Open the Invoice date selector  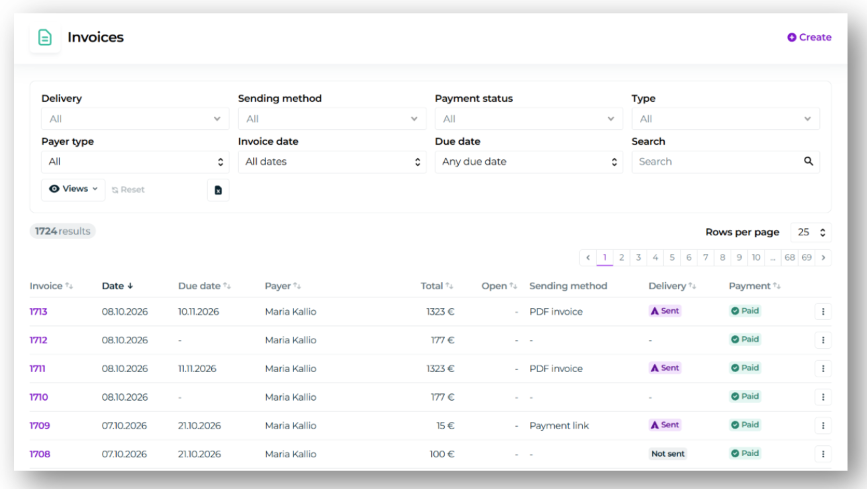332,162
